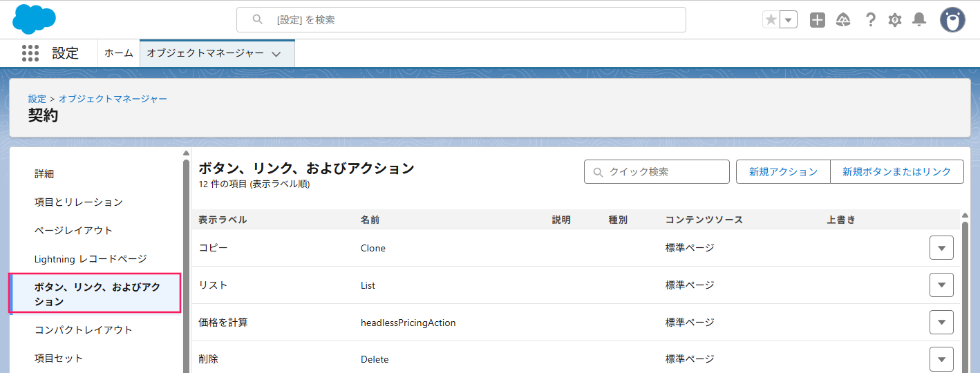This screenshot has height=373, width=980.
Task: Click the List name cell
Action: point(368,285)
